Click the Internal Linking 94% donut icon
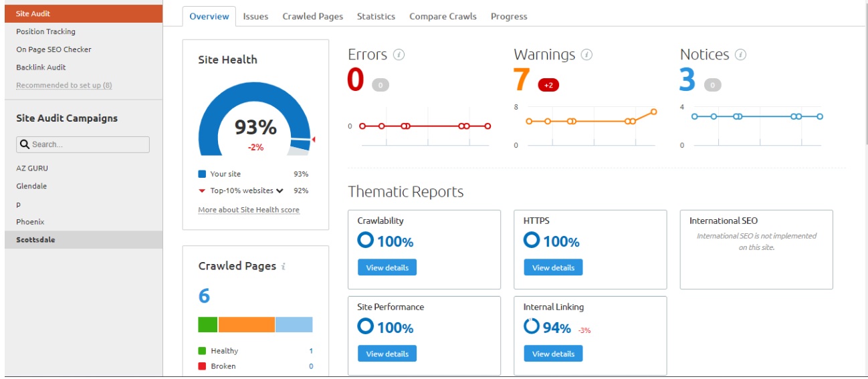Screen dimensions: 868x379 coord(532,326)
